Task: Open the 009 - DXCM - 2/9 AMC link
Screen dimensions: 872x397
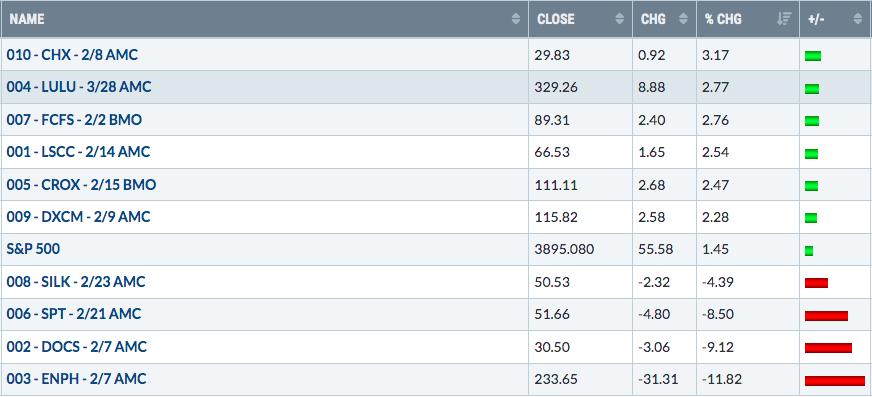Action: pos(78,217)
